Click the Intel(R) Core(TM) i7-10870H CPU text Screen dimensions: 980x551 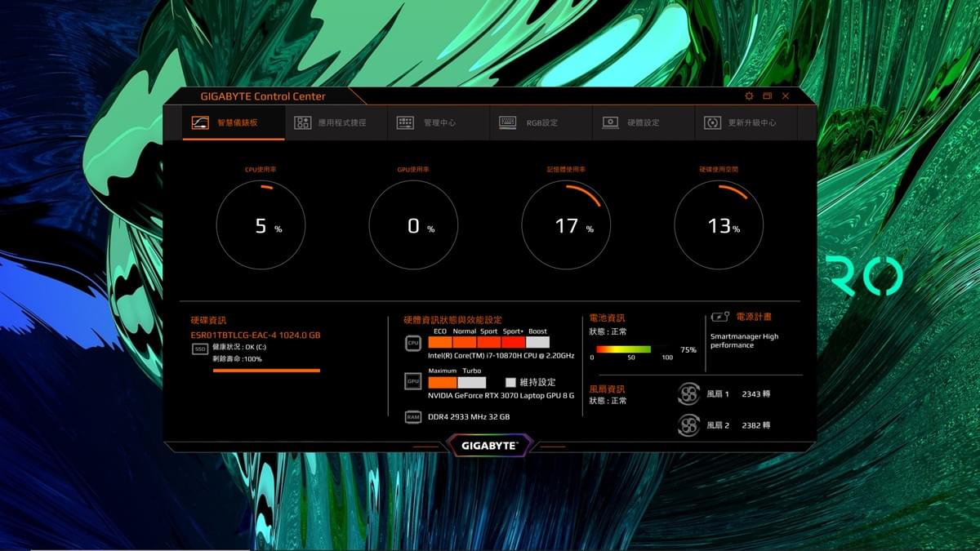(501, 356)
